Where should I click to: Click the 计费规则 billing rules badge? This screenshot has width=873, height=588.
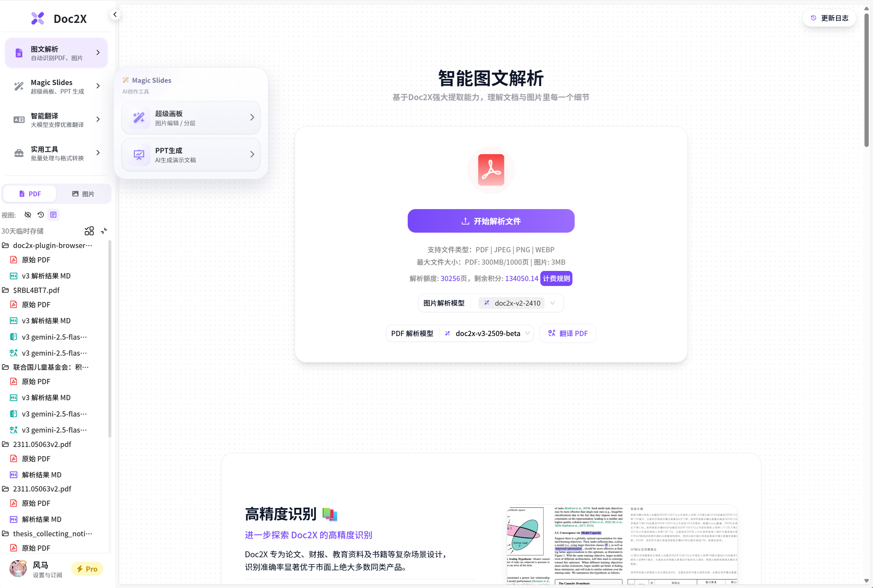pos(556,278)
